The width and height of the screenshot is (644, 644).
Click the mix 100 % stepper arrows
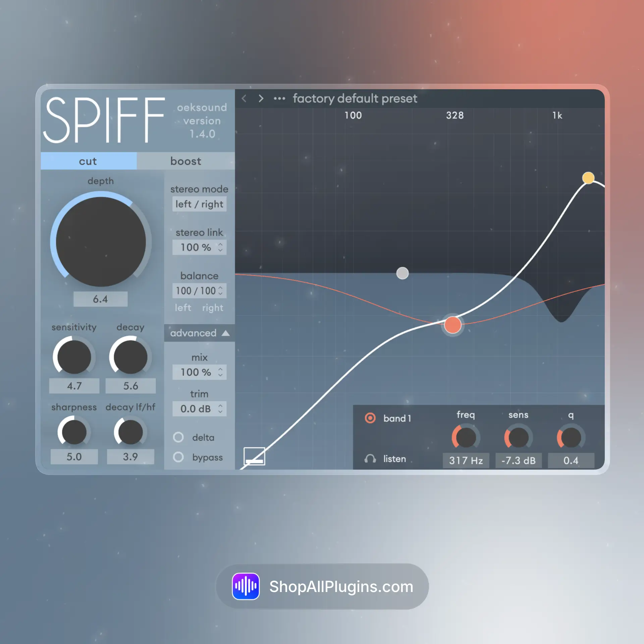[x=220, y=372]
